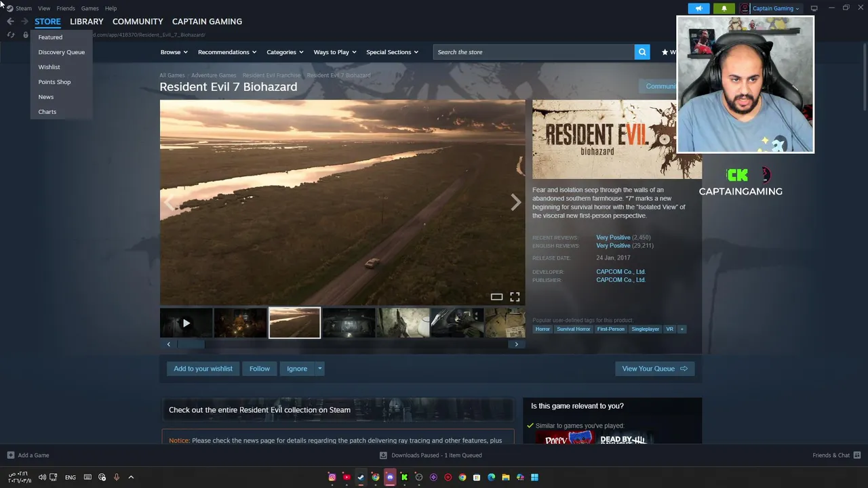The height and width of the screenshot is (488, 868).
Task: Click the volume speaker tray icon
Action: click(42, 477)
